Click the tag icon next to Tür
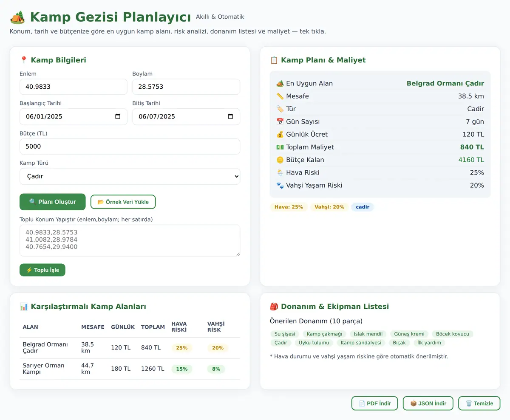Viewport: 510px width, 420px height. point(280,109)
